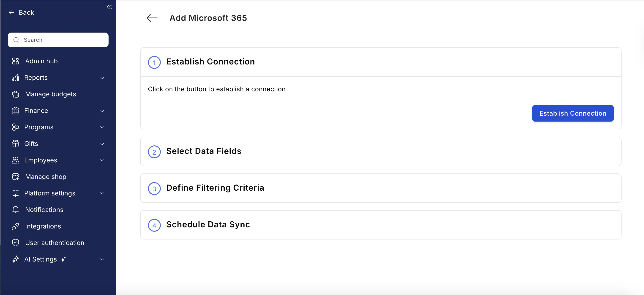Expand the Programs submenu chevron

click(x=102, y=127)
